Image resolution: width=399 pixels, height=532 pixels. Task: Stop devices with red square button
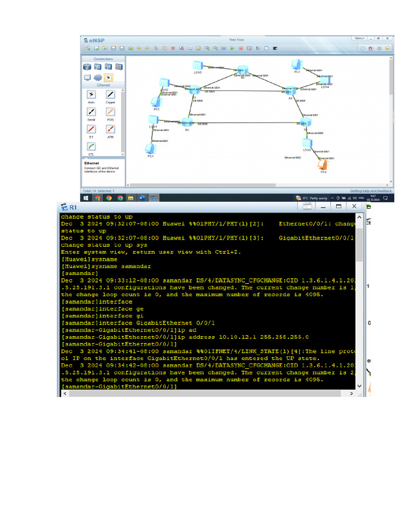pyautogui.click(x=241, y=48)
